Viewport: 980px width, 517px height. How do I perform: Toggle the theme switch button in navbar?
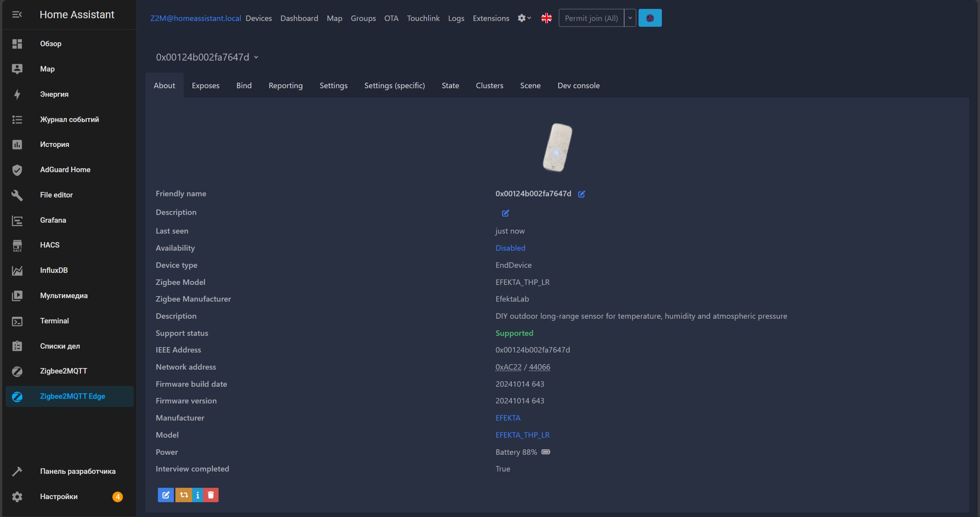tap(650, 18)
